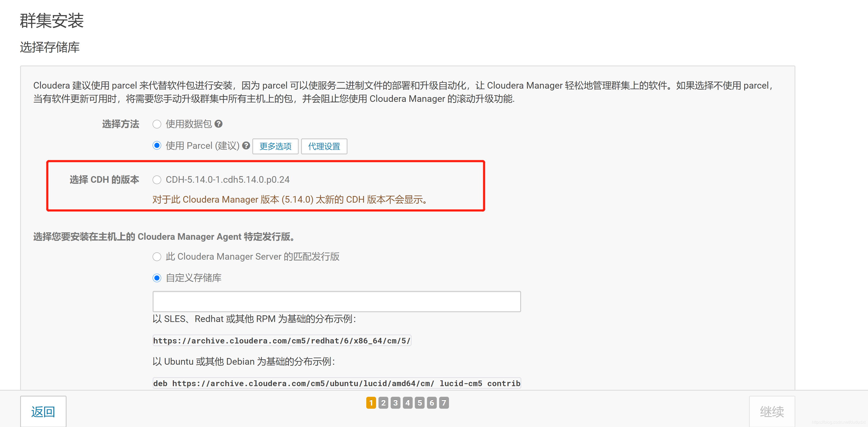Go to wizard step 5 indicator
Screen dimensions: 868x427
click(x=420, y=402)
